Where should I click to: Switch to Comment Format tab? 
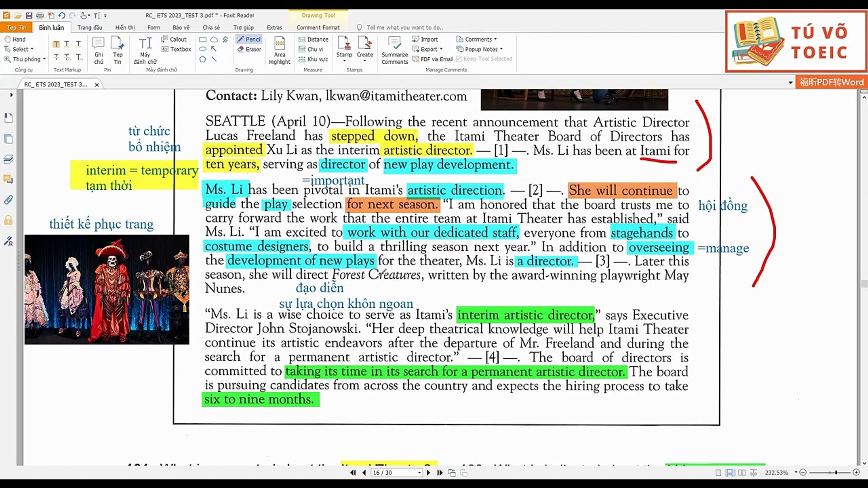pos(318,28)
